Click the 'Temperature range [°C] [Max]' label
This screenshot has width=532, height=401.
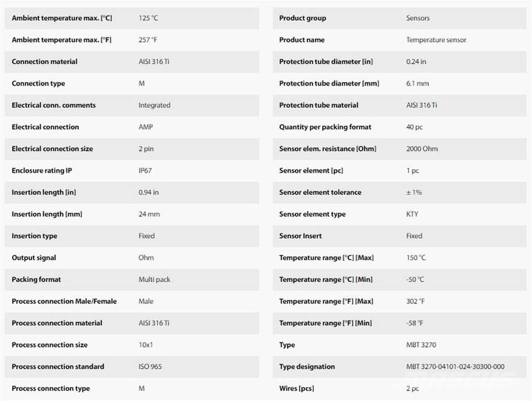tap(326, 258)
